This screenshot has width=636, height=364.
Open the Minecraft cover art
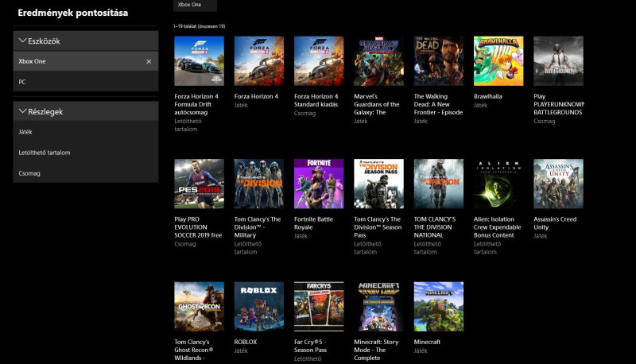tap(439, 307)
